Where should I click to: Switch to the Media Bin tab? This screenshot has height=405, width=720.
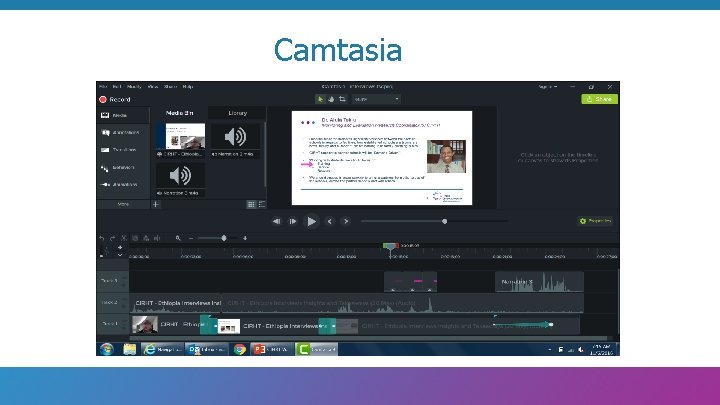[180, 113]
